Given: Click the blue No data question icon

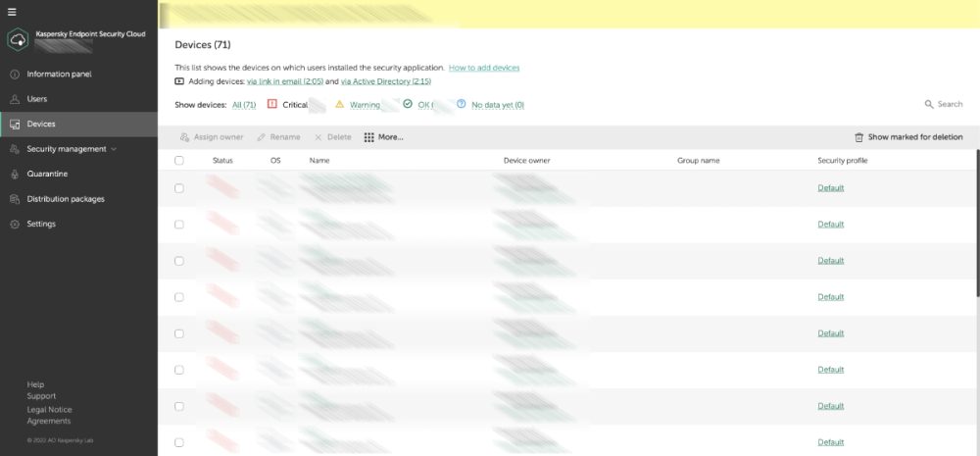Looking at the screenshot, I should tap(462, 104).
